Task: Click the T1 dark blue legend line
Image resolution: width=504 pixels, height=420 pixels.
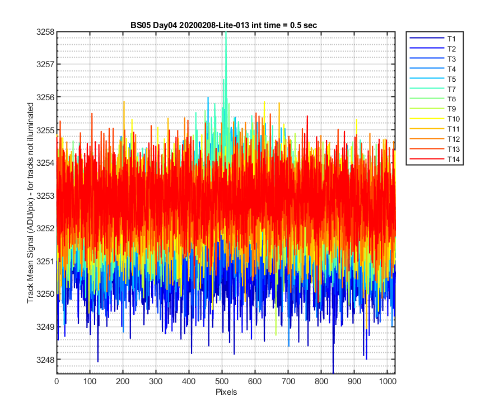Action: [427, 38]
